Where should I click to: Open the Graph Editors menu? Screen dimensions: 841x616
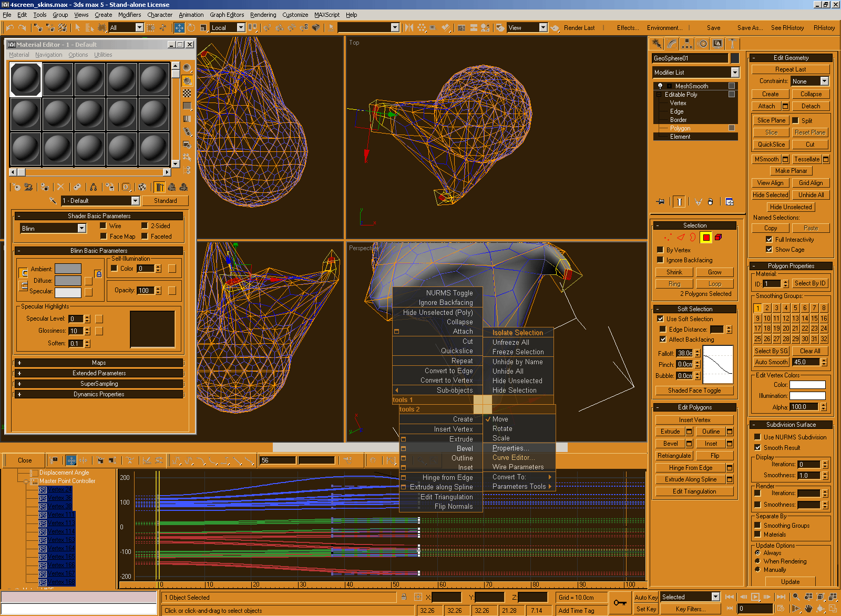(x=227, y=15)
